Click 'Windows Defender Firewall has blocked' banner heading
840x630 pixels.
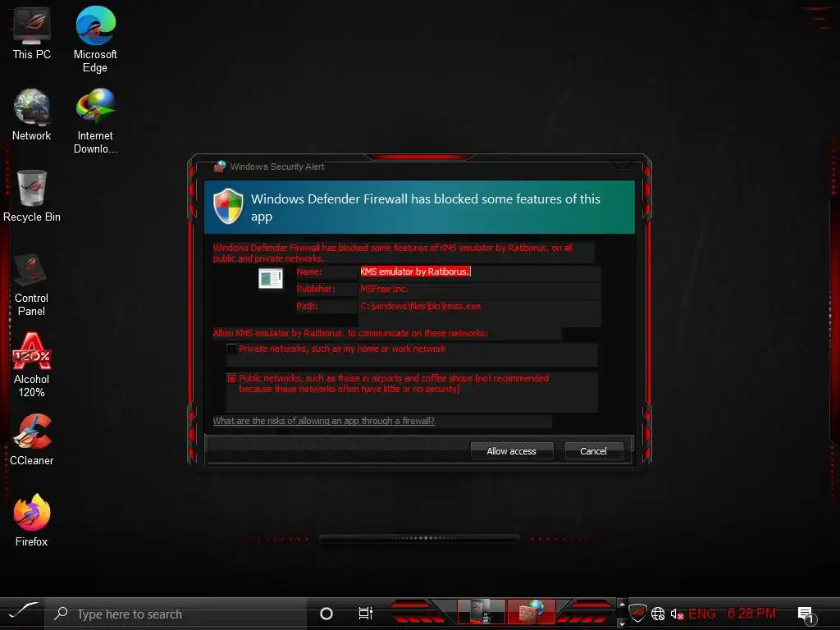pos(426,208)
